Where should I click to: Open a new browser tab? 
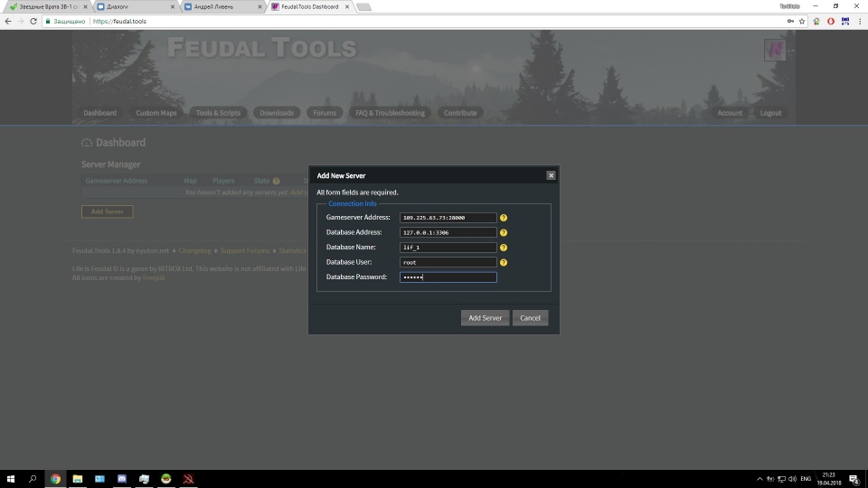pyautogui.click(x=363, y=6)
